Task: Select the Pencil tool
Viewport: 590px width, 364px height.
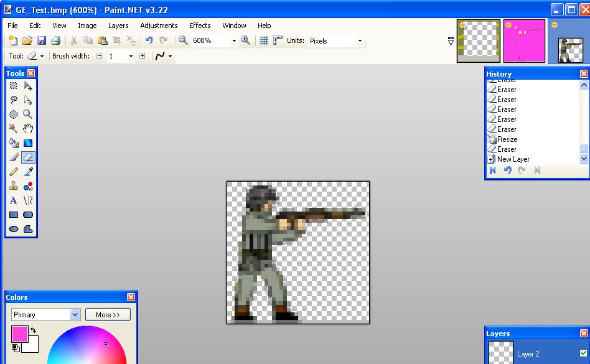Action: tap(14, 172)
